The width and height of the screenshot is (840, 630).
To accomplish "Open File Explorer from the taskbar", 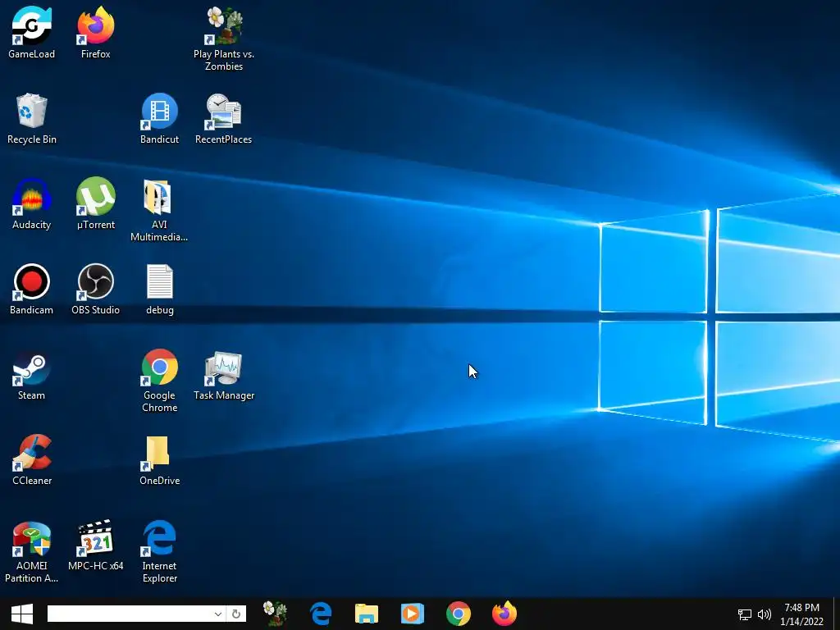I will [367, 614].
